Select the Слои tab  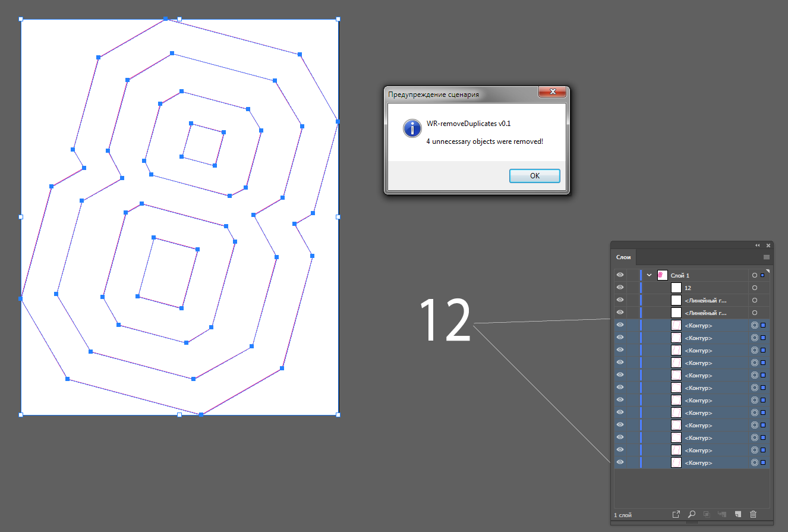[623, 257]
